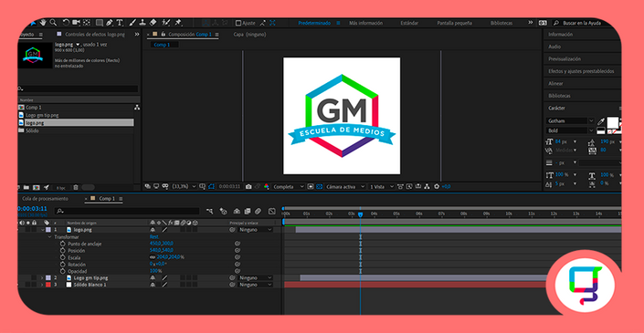Open the Gotham font family dropdown
644x333 pixels.
click(x=571, y=121)
